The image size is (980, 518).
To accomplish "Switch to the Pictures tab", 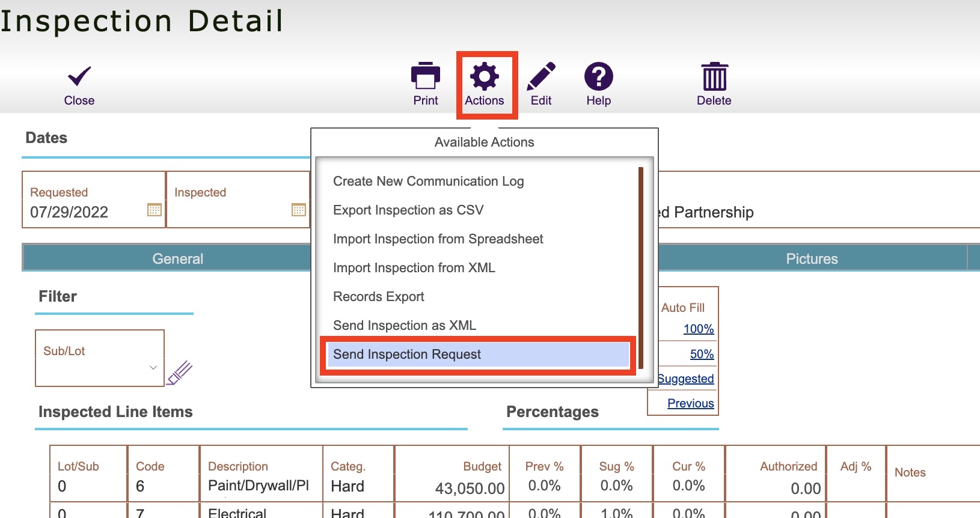I will click(x=812, y=259).
